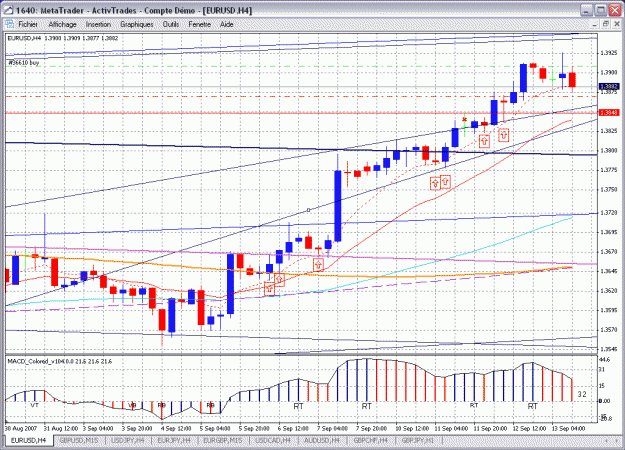Click the 1.3900 price axis label
Image resolution: width=625 pixels, height=450 pixels.
click(x=609, y=73)
